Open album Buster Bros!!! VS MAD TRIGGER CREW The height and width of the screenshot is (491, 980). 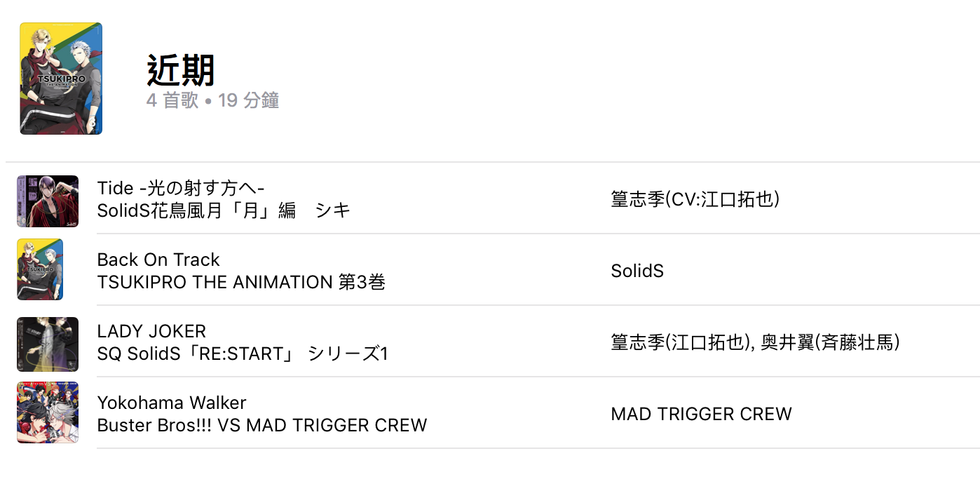click(x=262, y=425)
